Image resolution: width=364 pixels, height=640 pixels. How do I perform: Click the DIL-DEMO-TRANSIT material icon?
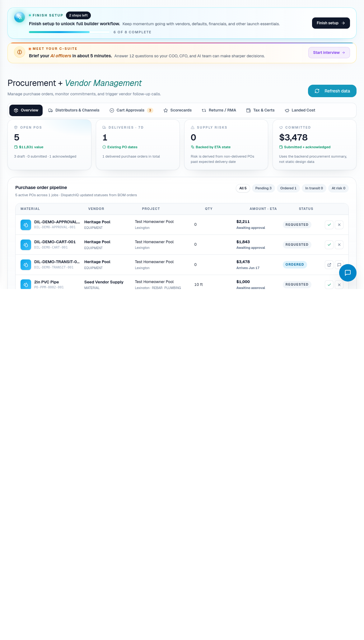point(26,265)
